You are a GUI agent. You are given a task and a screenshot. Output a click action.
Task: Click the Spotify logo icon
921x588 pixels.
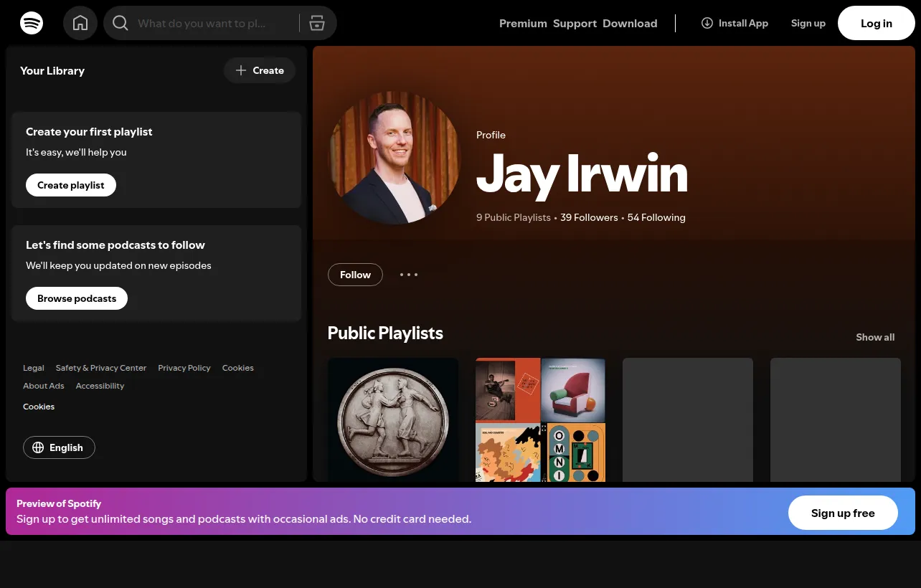32,23
